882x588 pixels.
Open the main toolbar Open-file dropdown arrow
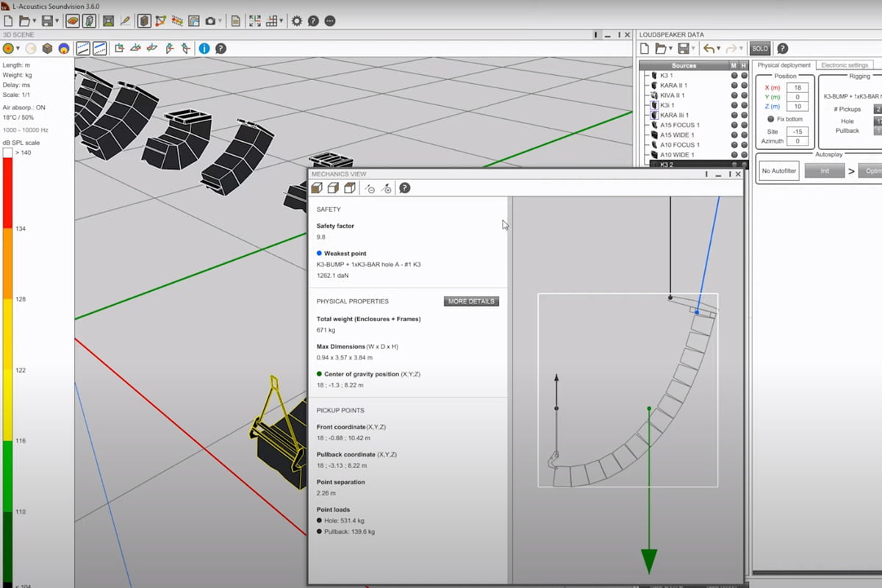pos(34,21)
